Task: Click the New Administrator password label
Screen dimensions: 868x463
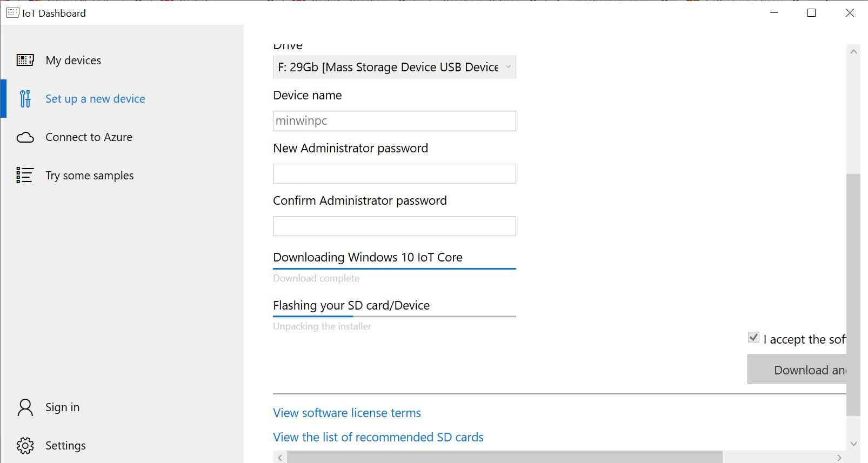Action: [351, 148]
